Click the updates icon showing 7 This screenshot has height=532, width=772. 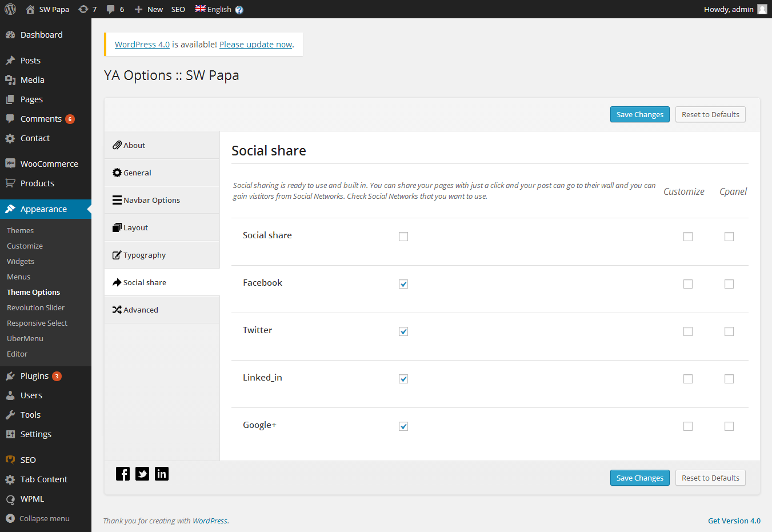83,9
